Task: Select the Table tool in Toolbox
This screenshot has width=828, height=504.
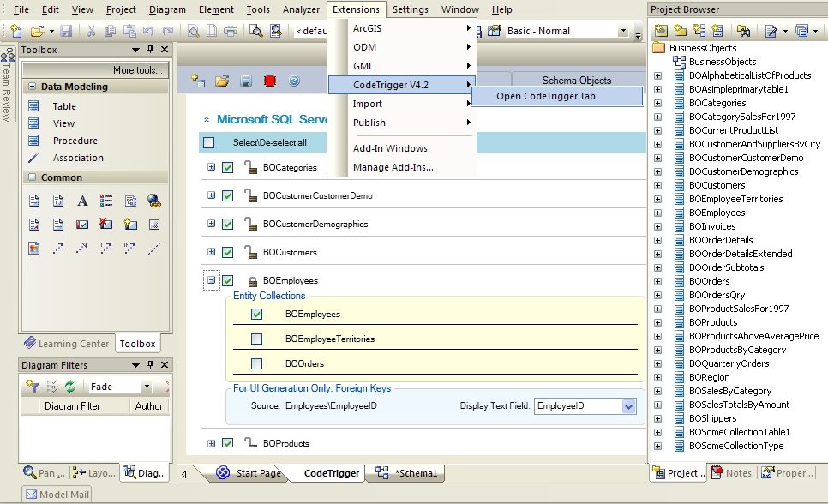Action: pos(63,106)
